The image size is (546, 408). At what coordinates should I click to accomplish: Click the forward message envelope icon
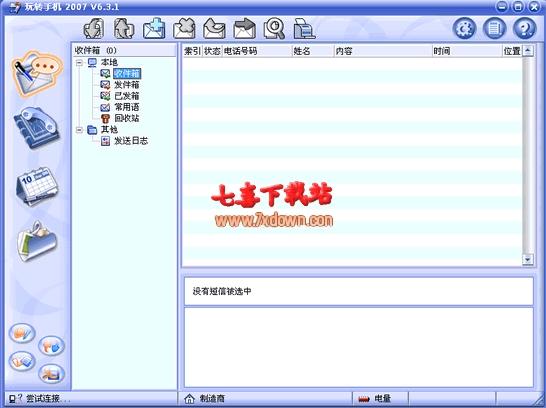pyautogui.click(x=244, y=29)
